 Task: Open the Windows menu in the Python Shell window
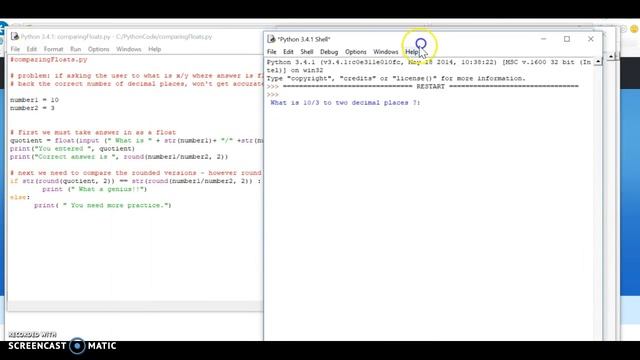(385, 52)
